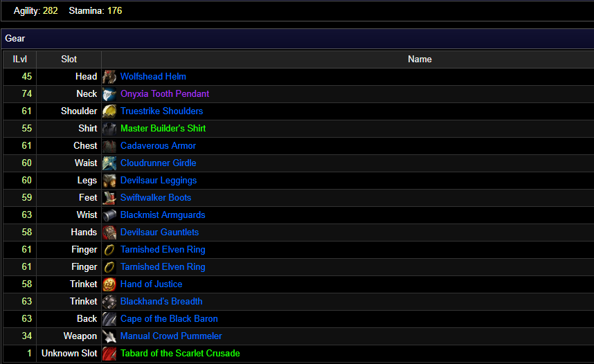Open the Manual Crowd Pummeler link
The width and height of the screenshot is (594, 364).
[171, 336]
